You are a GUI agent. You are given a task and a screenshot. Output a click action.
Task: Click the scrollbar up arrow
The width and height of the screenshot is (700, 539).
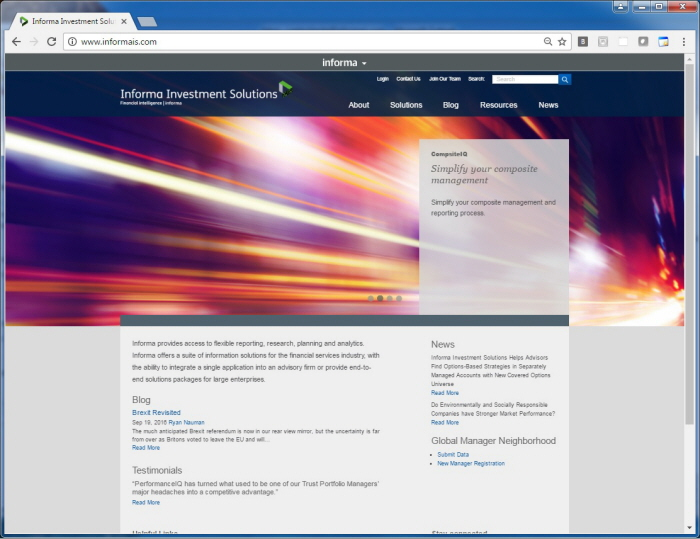click(x=689, y=58)
